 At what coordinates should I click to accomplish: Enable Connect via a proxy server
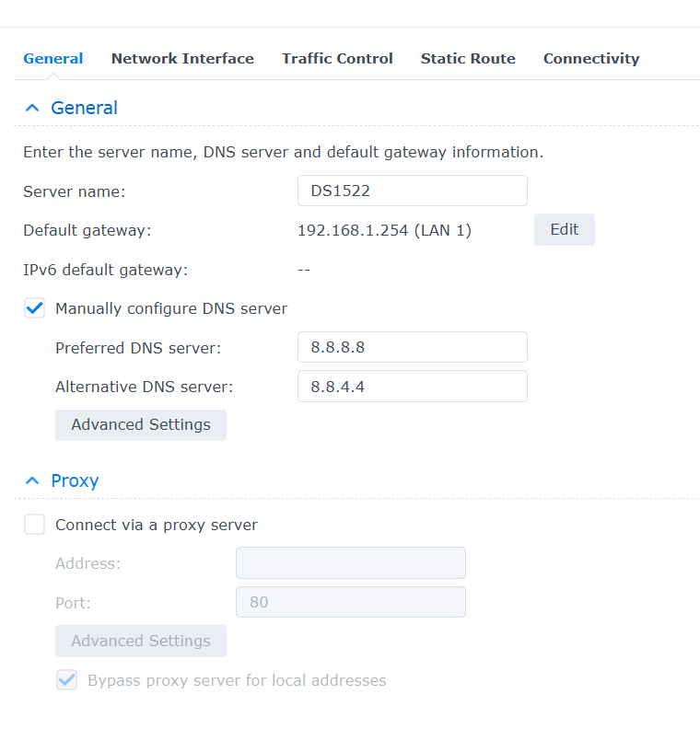click(34, 525)
